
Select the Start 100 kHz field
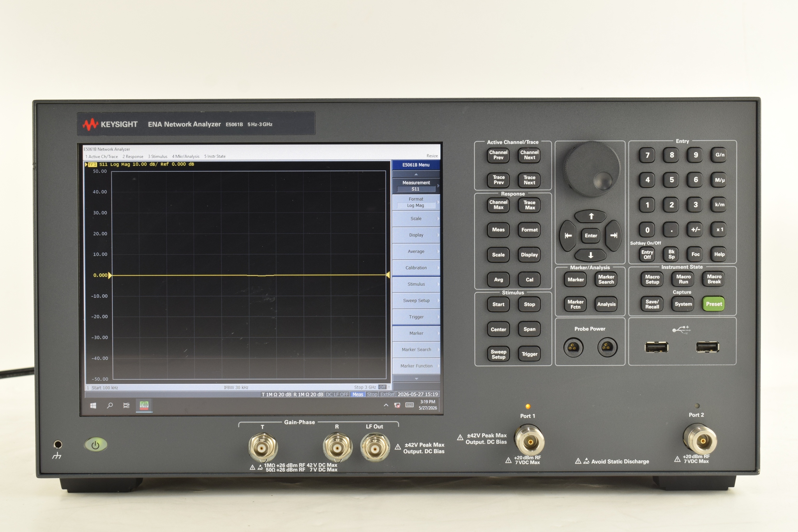point(105,387)
